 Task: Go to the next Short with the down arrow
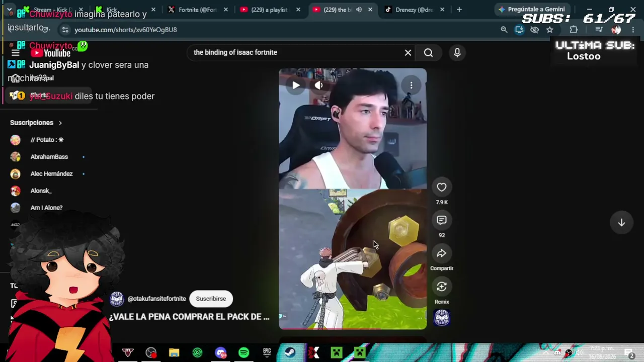621,223
